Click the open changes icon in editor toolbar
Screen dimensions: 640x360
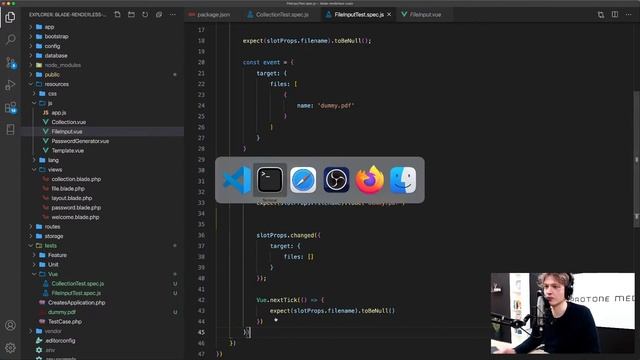tap(601, 15)
